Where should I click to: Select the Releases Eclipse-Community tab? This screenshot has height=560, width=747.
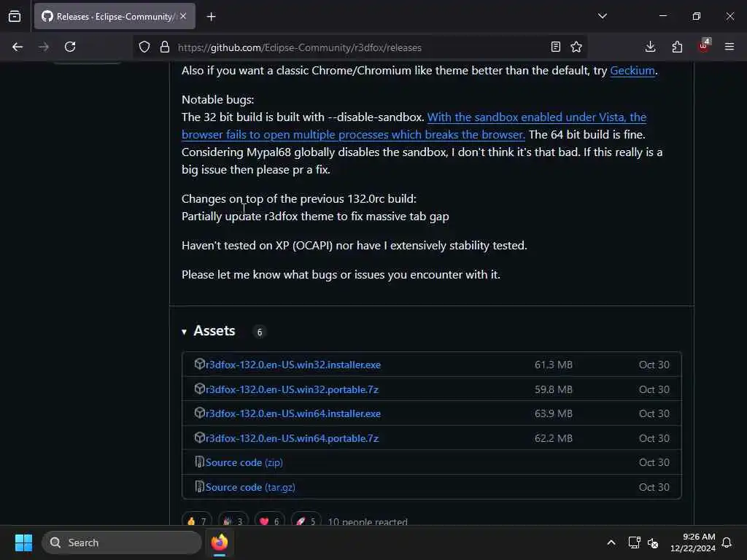pyautogui.click(x=115, y=16)
